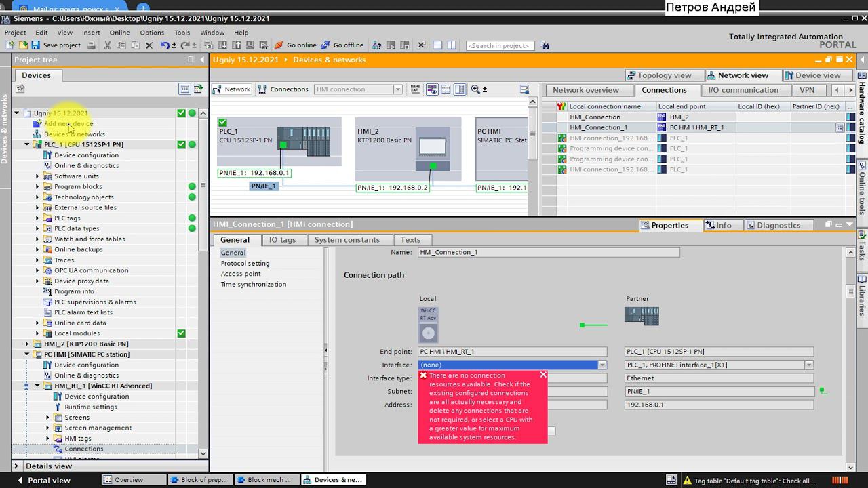Click the Go online icon
The width and height of the screenshot is (868, 488).
(279, 45)
